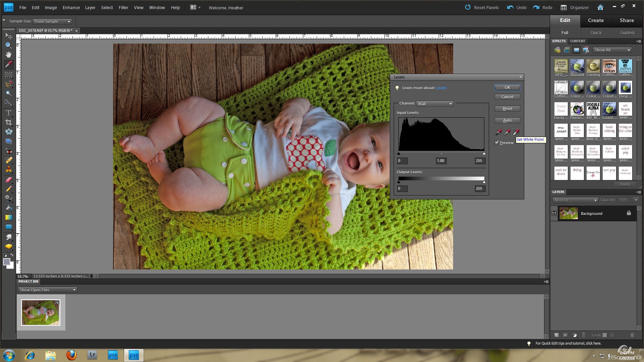Open the Channel RGB dropdown in Levels

coord(435,104)
